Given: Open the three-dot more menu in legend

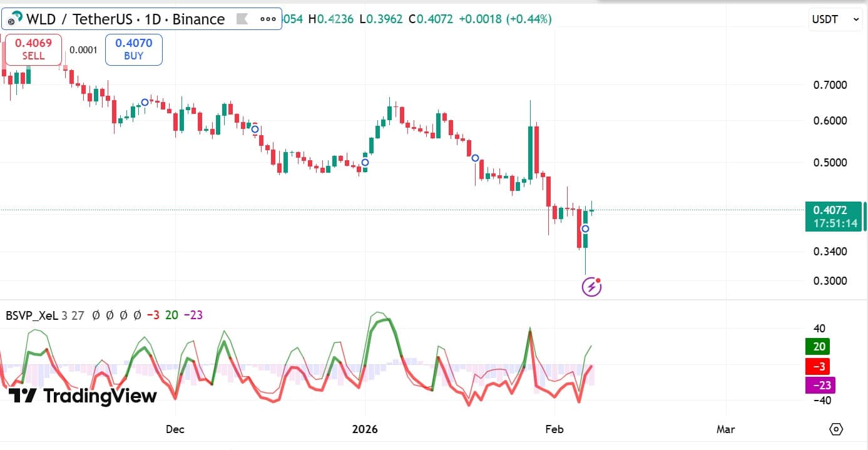Looking at the screenshot, I should click(x=268, y=19).
